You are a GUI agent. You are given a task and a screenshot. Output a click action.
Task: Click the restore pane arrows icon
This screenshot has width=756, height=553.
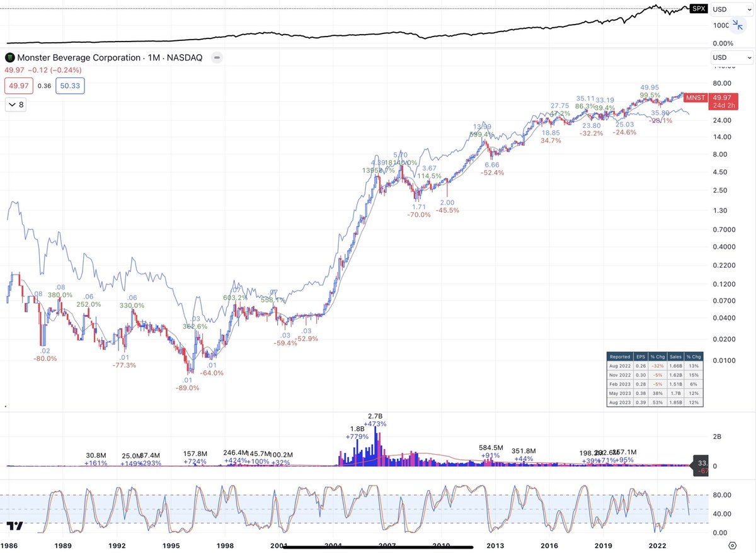tap(738, 26)
